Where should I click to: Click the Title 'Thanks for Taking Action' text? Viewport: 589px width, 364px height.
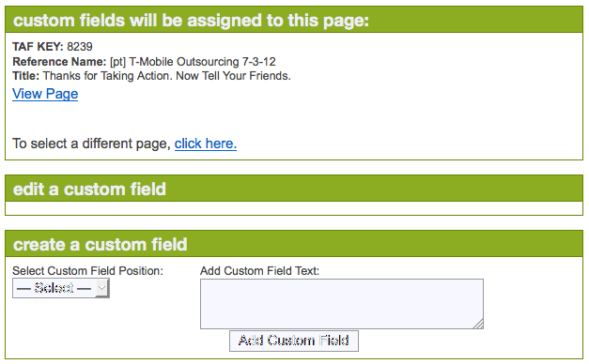pos(167,76)
